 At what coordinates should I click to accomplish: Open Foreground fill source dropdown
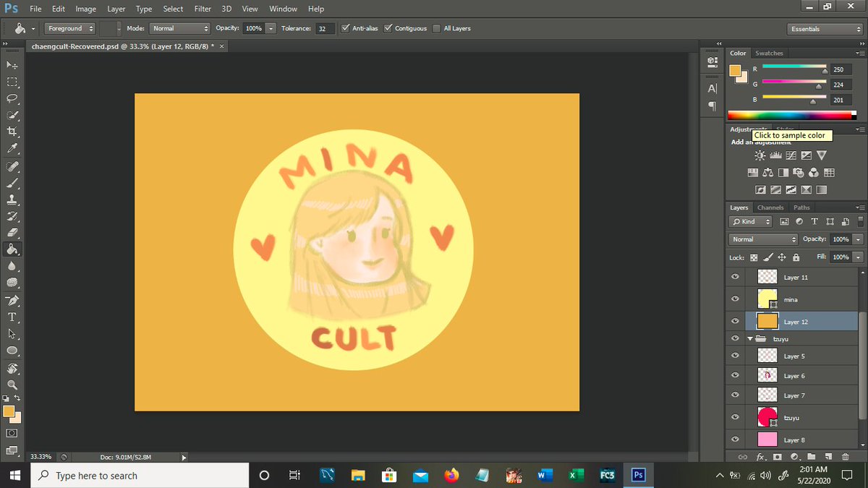69,28
